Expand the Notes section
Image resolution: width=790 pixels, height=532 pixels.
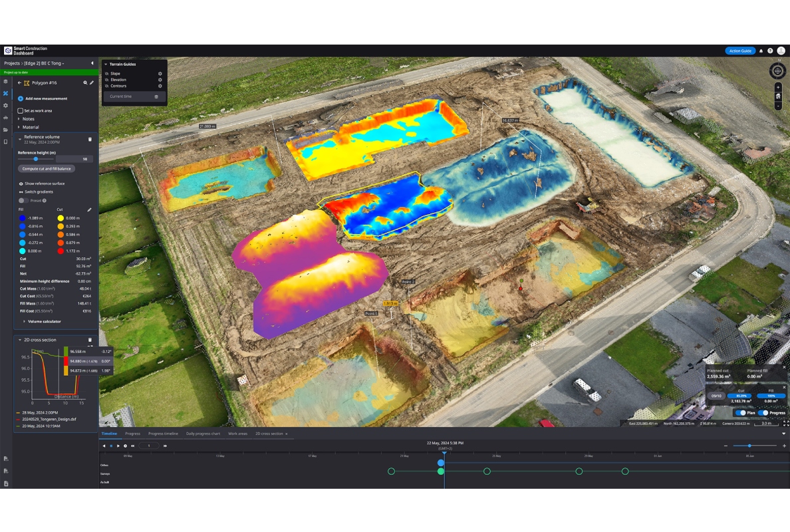click(19, 120)
